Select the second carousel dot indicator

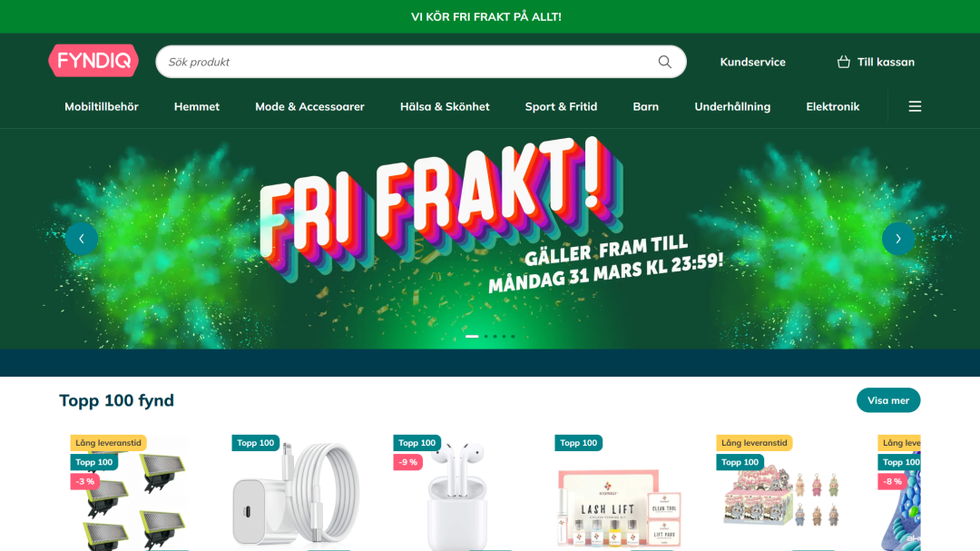(486, 337)
